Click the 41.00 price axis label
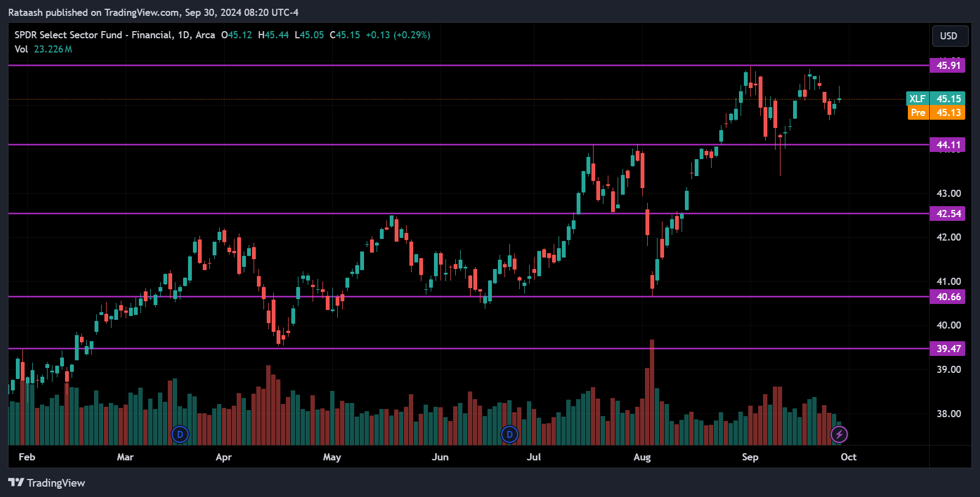The image size is (980, 497). click(949, 282)
